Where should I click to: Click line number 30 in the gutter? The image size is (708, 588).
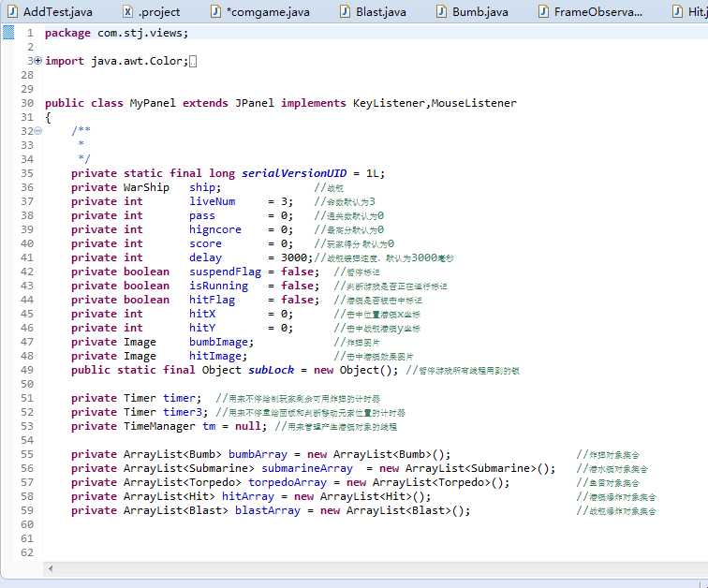coord(27,103)
